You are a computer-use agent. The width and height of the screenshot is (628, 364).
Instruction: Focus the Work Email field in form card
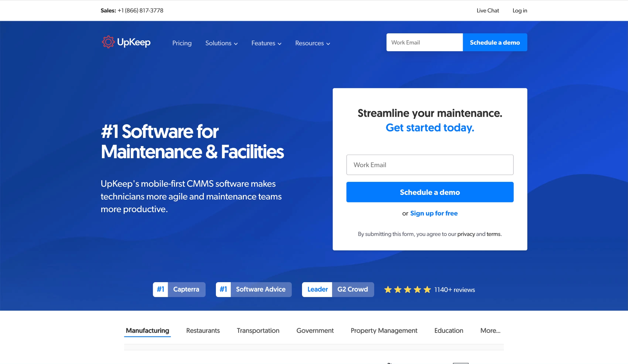[430, 165]
